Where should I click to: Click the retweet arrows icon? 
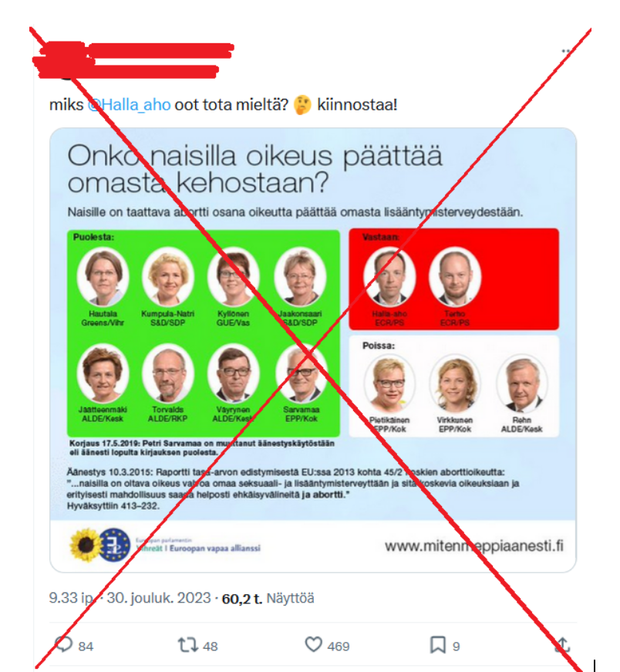(187, 645)
